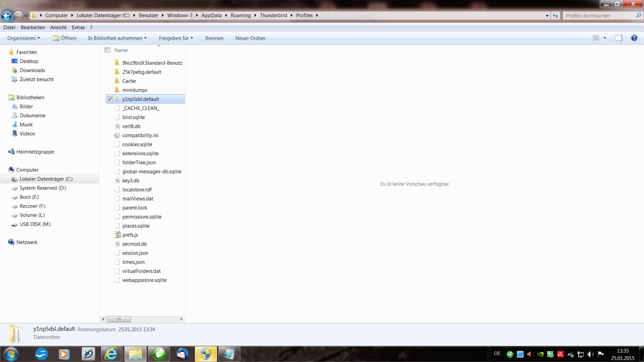644x362 pixels.
Task: Click the refresh button beside address bar
Action: pos(555,16)
